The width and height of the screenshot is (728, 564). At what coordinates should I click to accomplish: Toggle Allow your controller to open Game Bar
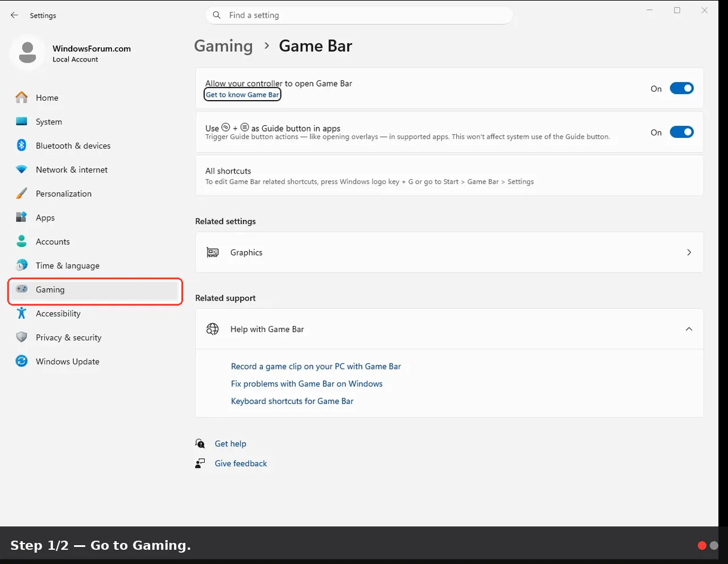coord(681,88)
